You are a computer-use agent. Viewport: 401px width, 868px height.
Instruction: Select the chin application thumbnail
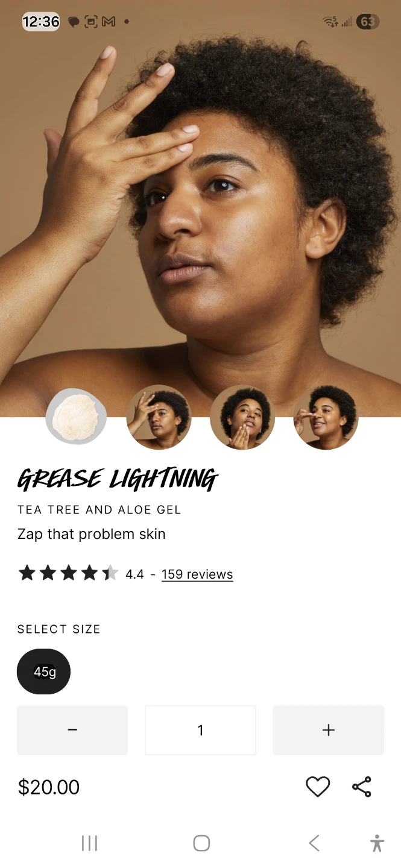242,417
